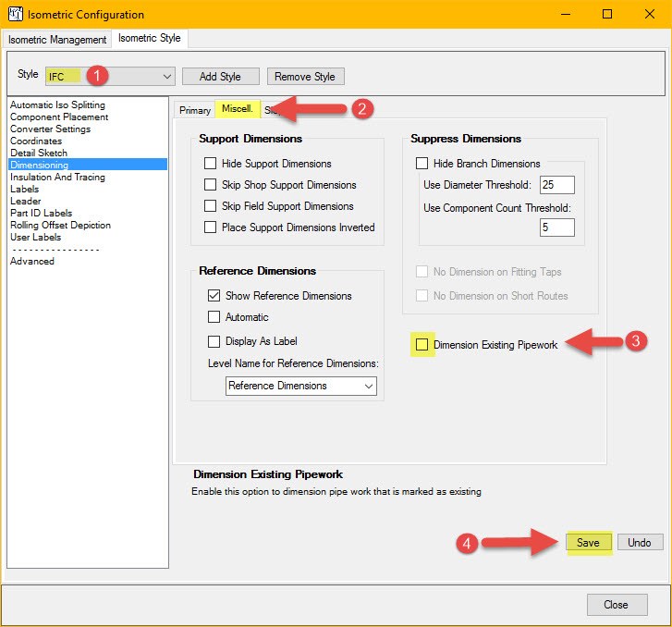
Task: Click the Isometric Configuration app icon in title bar
Action: click(14, 14)
